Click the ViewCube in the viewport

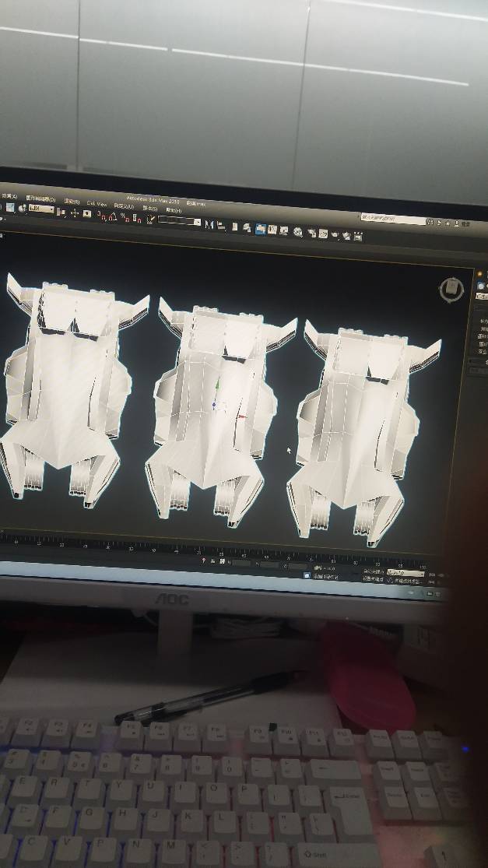point(451,289)
